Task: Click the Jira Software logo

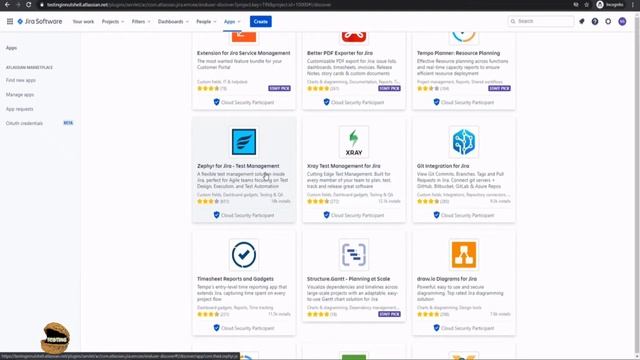Action: [x=40, y=21]
